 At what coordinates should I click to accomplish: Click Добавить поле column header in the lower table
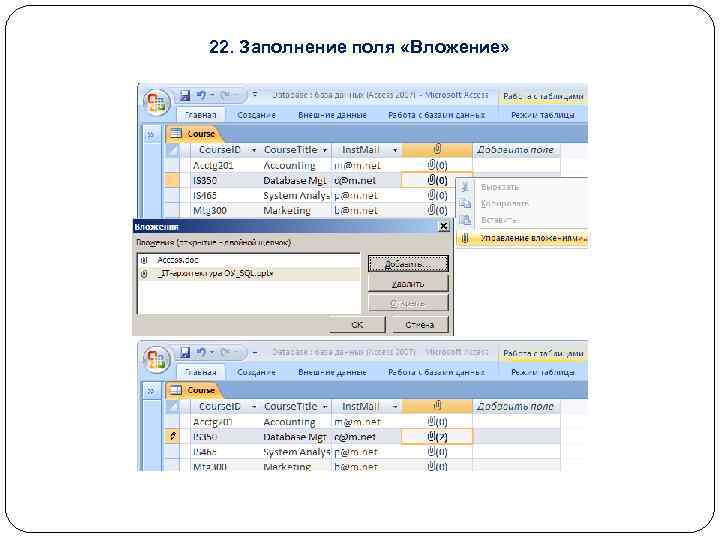(x=516, y=406)
